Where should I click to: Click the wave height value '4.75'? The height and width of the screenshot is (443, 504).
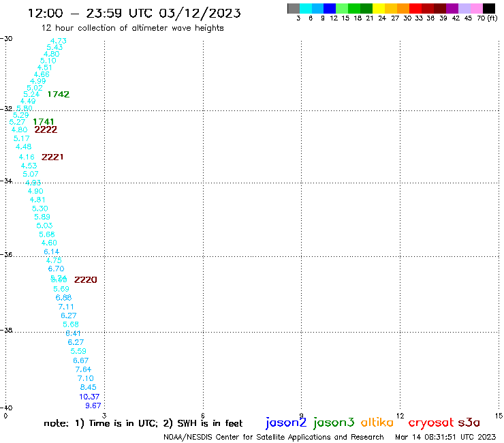[54, 260]
